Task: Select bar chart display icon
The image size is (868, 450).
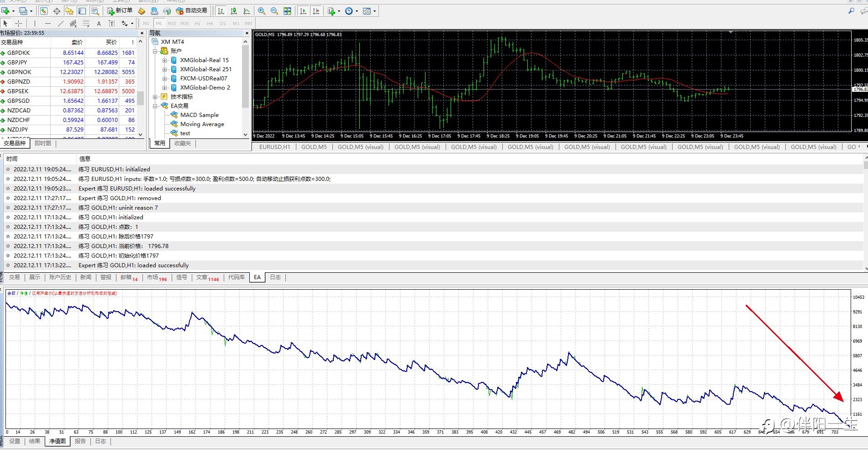Action: pos(221,11)
